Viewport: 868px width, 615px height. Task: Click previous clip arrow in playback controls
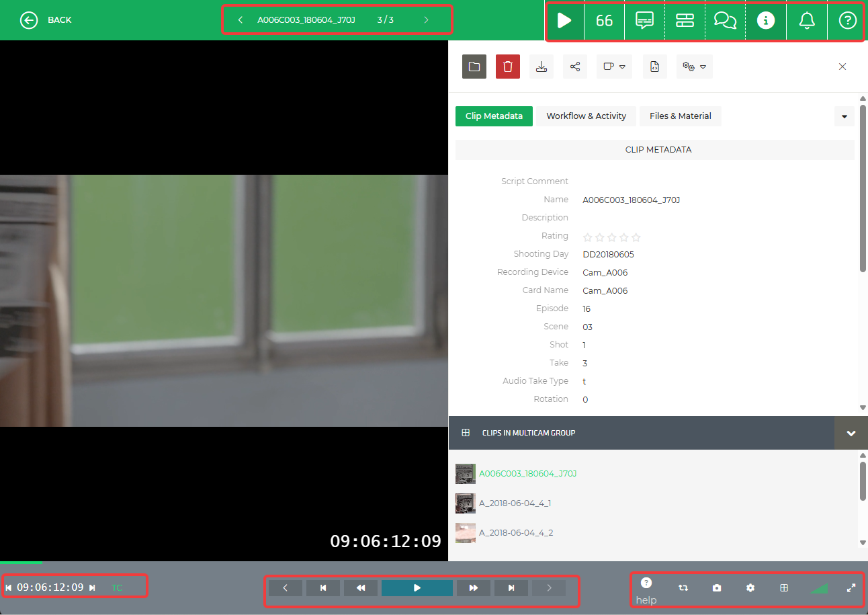[x=286, y=588]
